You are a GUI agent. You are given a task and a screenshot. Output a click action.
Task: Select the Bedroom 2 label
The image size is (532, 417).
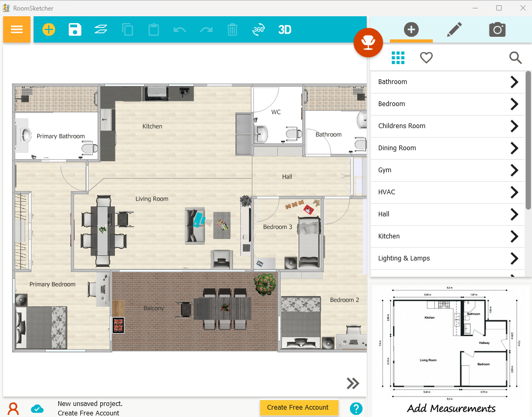(x=344, y=300)
